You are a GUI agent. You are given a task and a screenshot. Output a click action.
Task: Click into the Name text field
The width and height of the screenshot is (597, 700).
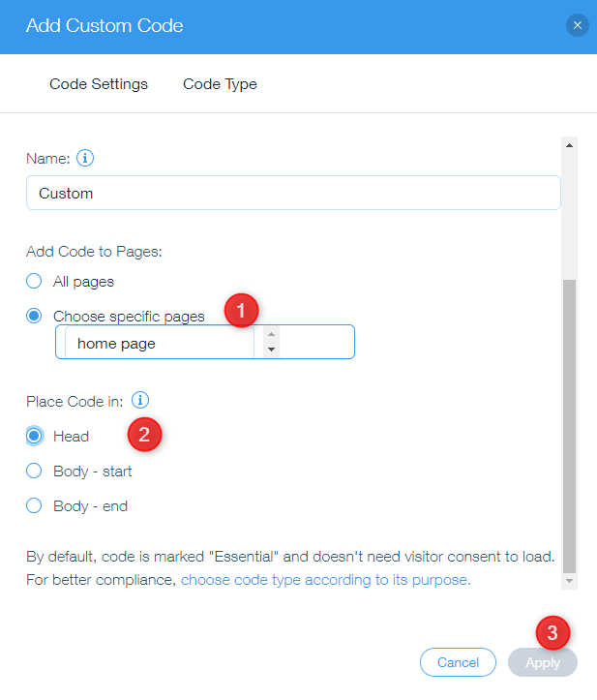coord(293,193)
